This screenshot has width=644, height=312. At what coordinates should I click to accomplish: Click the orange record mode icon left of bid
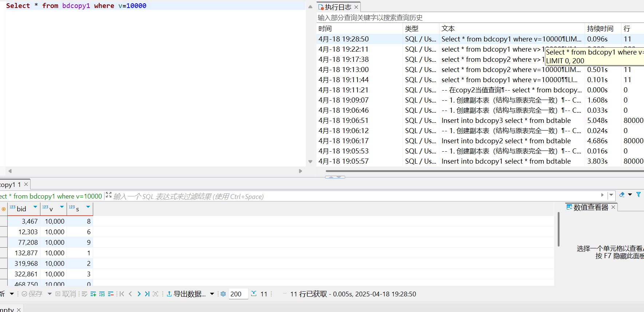coord(4,209)
